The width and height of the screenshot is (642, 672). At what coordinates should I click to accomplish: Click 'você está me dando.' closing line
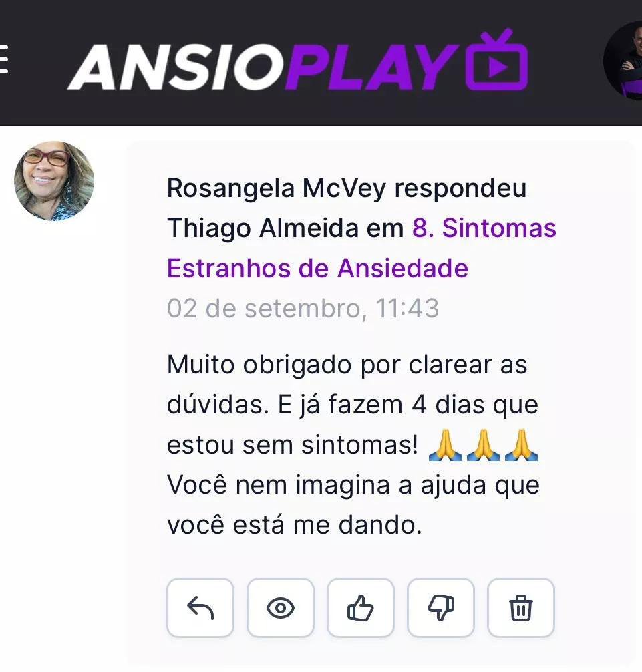(x=295, y=525)
